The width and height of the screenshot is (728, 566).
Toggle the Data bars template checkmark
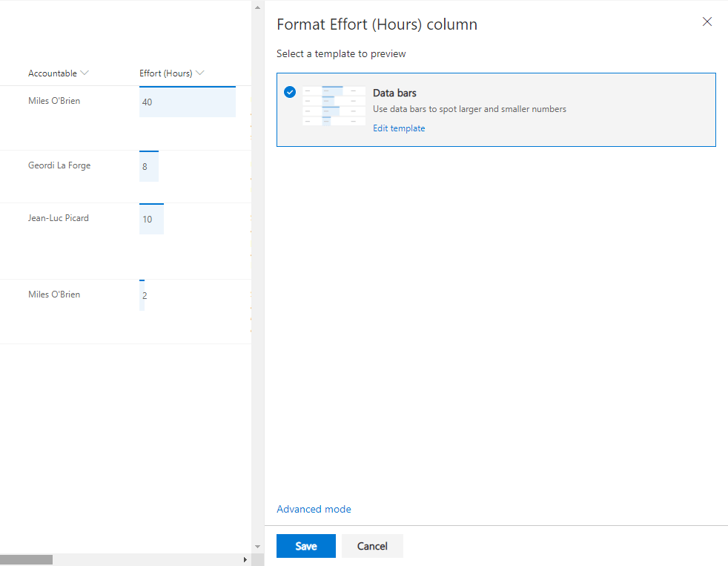click(290, 92)
